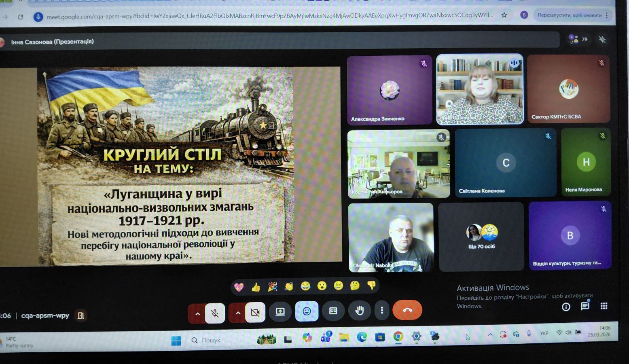
Task: Turn on closed captions
Action: coord(333,311)
